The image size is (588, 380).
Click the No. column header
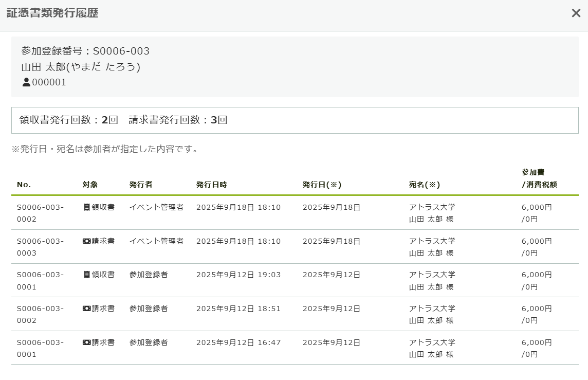tap(24, 185)
